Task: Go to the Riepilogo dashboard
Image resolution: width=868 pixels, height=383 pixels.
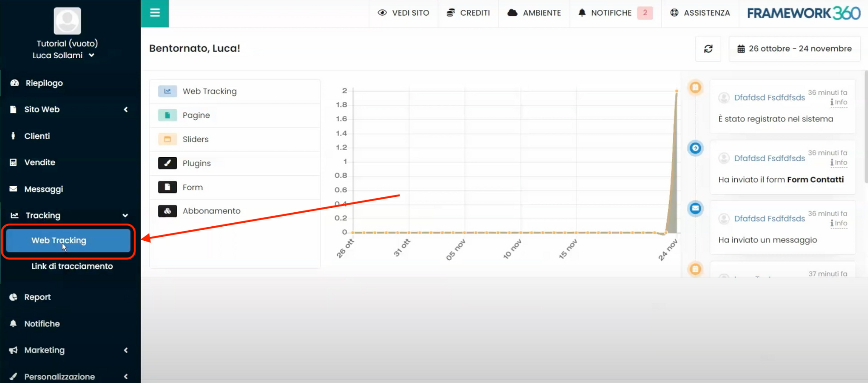Action: coord(44,83)
